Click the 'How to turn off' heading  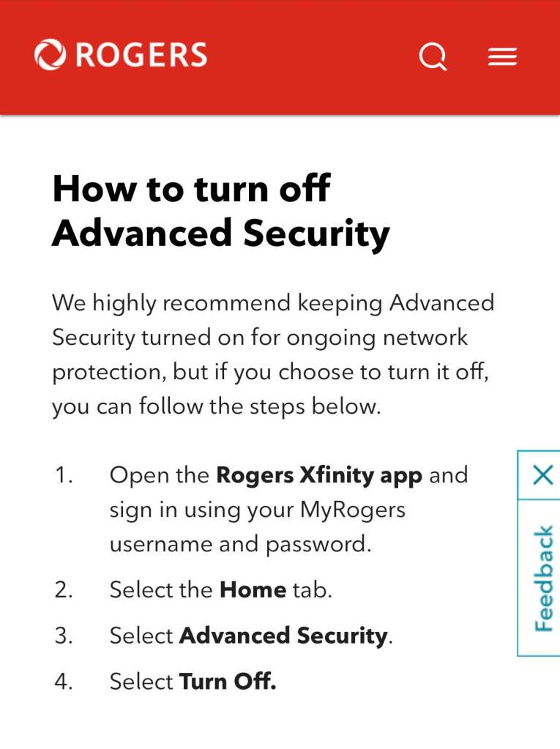click(191, 189)
